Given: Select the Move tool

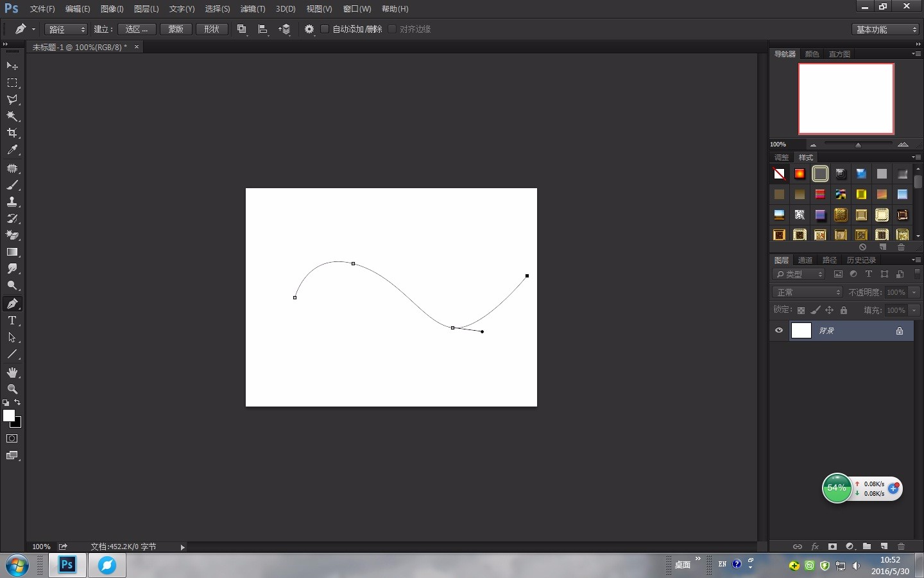Looking at the screenshot, I should (x=12, y=66).
